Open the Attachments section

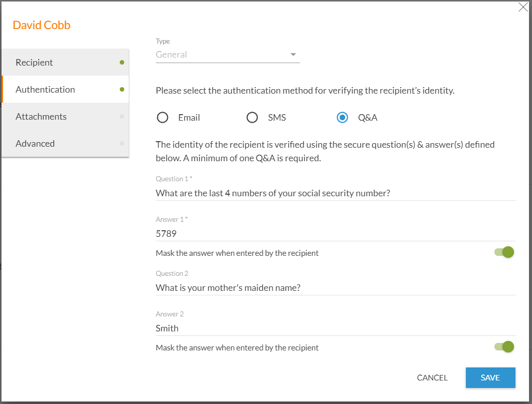tap(41, 116)
